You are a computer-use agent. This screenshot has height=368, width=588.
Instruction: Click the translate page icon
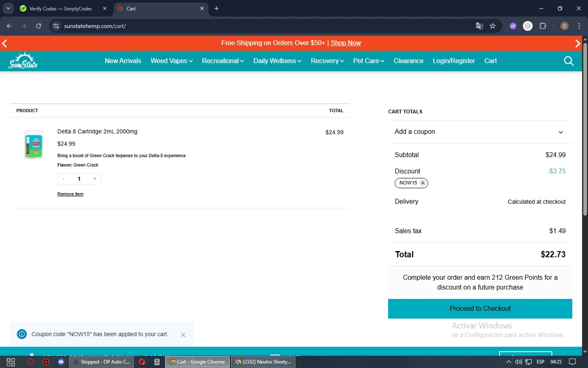(x=479, y=26)
